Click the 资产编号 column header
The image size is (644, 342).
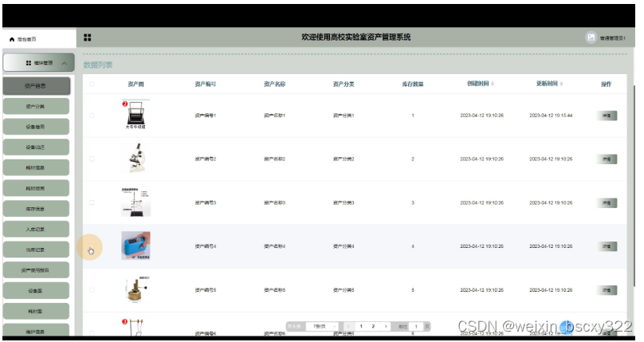[206, 85]
